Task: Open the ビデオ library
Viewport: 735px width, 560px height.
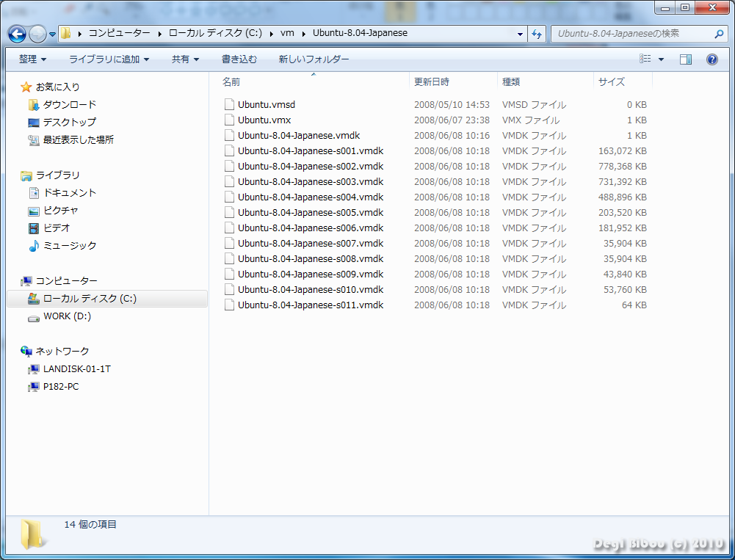Action: (57, 228)
